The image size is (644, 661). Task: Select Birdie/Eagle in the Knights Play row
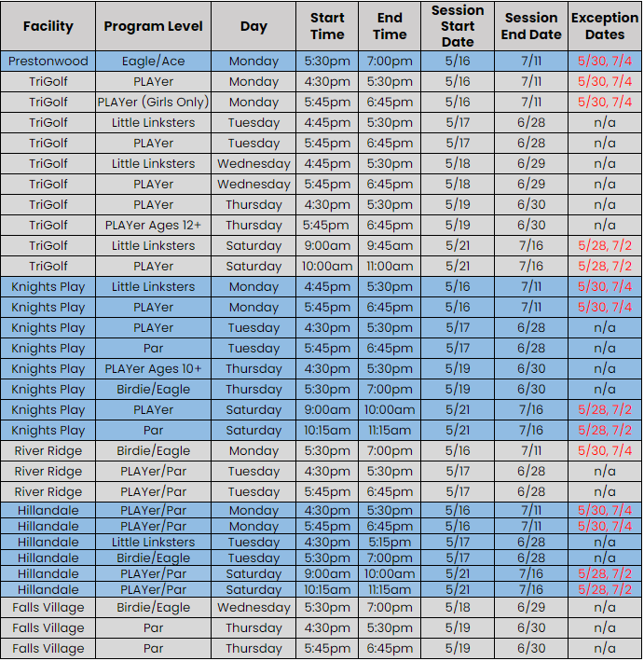coord(153,390)
